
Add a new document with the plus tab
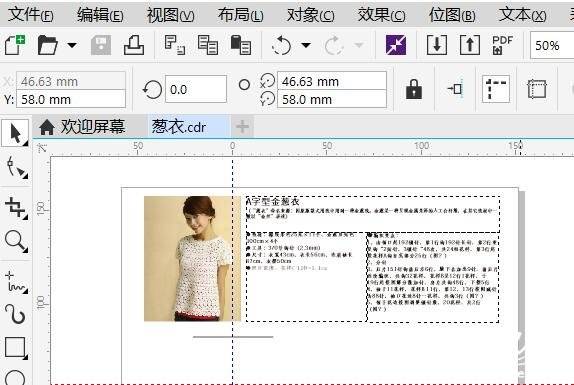(242, 127)
